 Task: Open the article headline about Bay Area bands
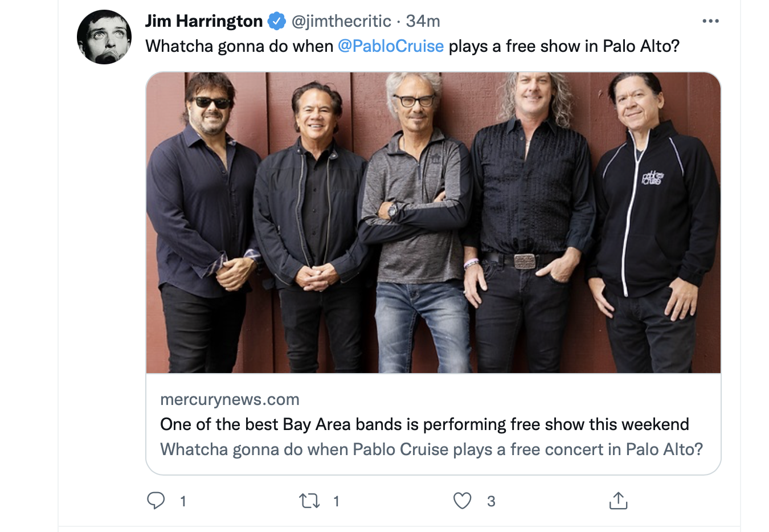(x=424, y=424)
